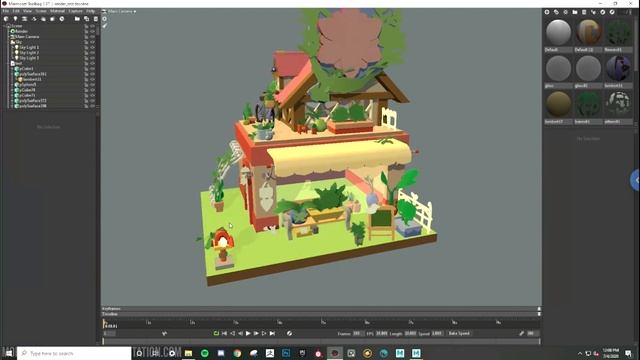
Task: Open the Capture menu
Action: point(76,11)
